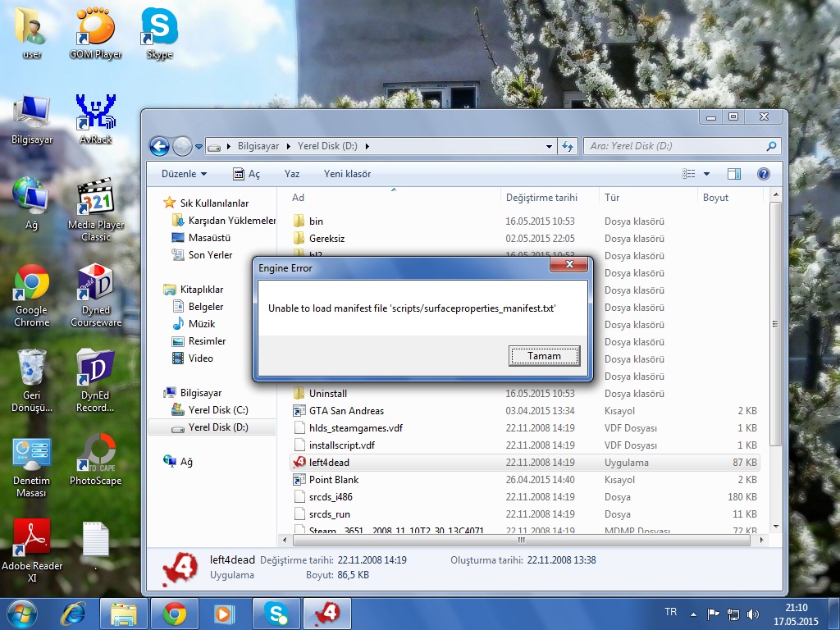Select Sık Kullanılanlar in navigation pane

coord(214,203)
